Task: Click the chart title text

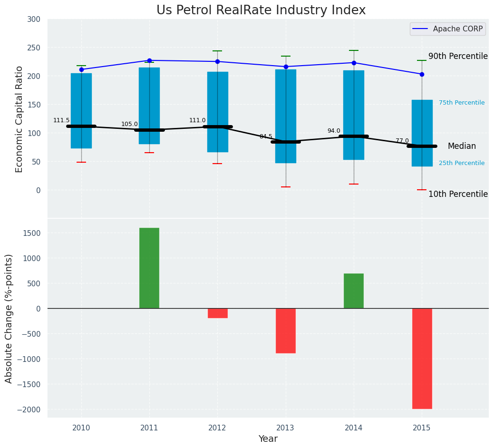Action: point(261,10)
